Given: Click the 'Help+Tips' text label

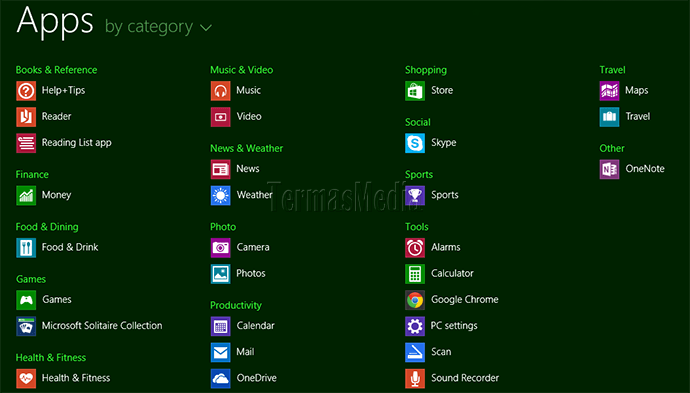Looking at the screenshot, I should point(63,91).
